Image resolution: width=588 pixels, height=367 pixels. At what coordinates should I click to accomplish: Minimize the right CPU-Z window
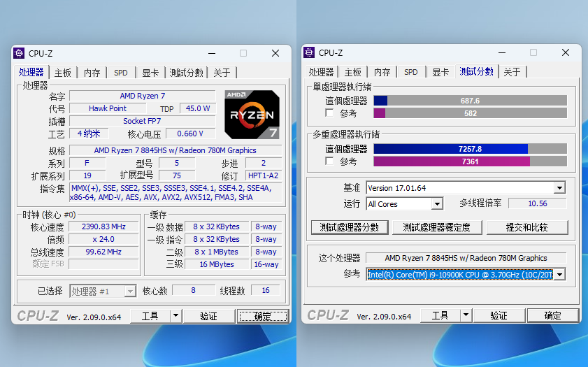point(502,52)
